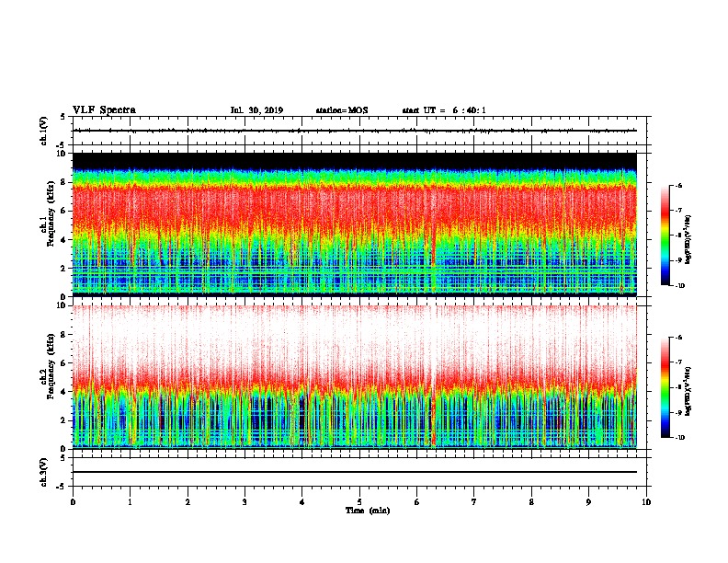Click the ch.1 color scale bar
Image resolution: width=728 pixels, height=563 pixels.
(665, 236)
